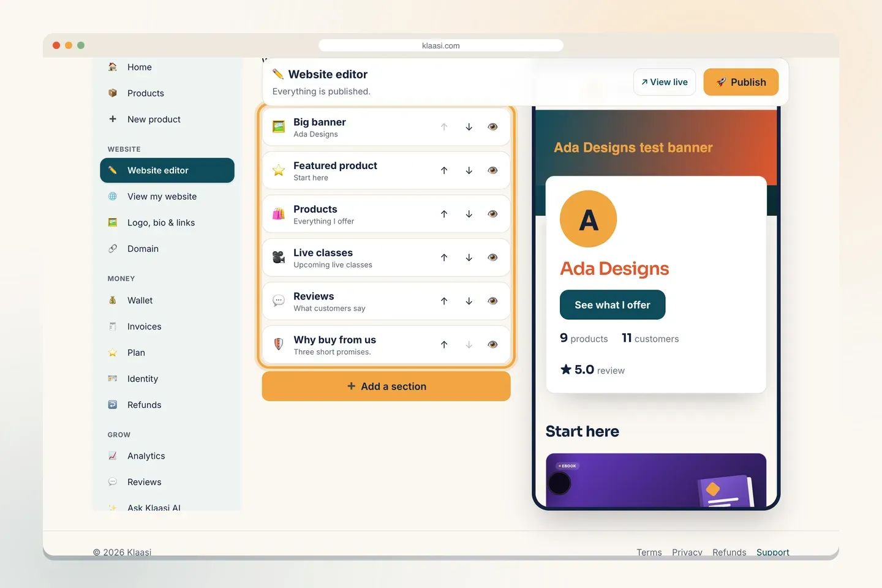
Task: Move Products section down
Action: pyautogui.click(x=469, y=214)
